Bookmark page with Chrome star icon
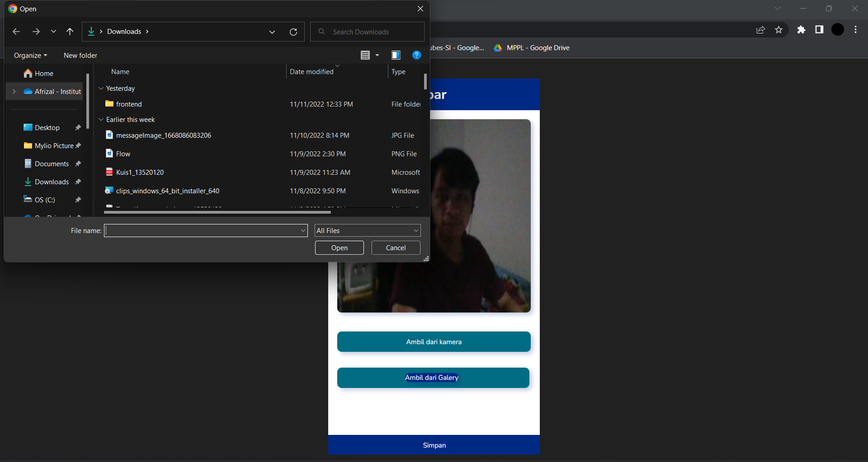The width and height of the screenshot is (868, 462). click(778, 29)
